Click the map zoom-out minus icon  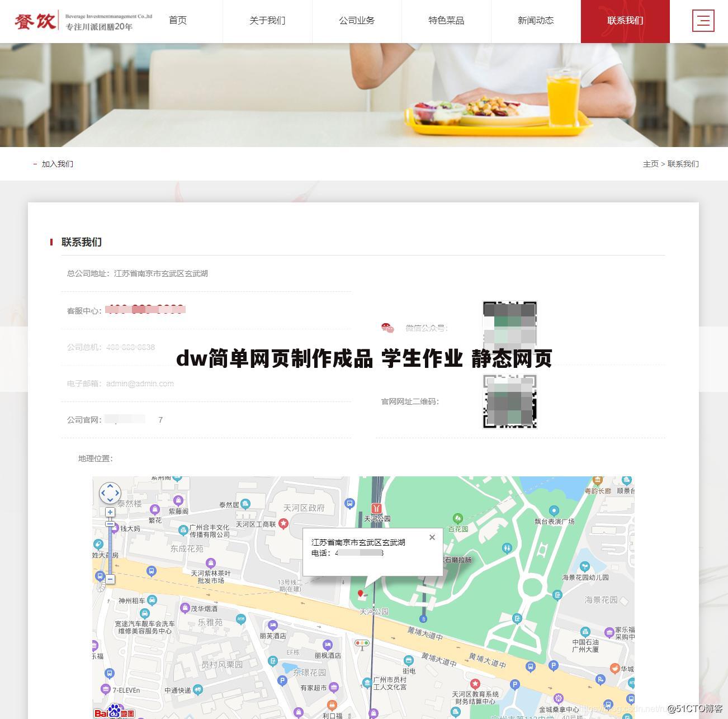point(110,580)
